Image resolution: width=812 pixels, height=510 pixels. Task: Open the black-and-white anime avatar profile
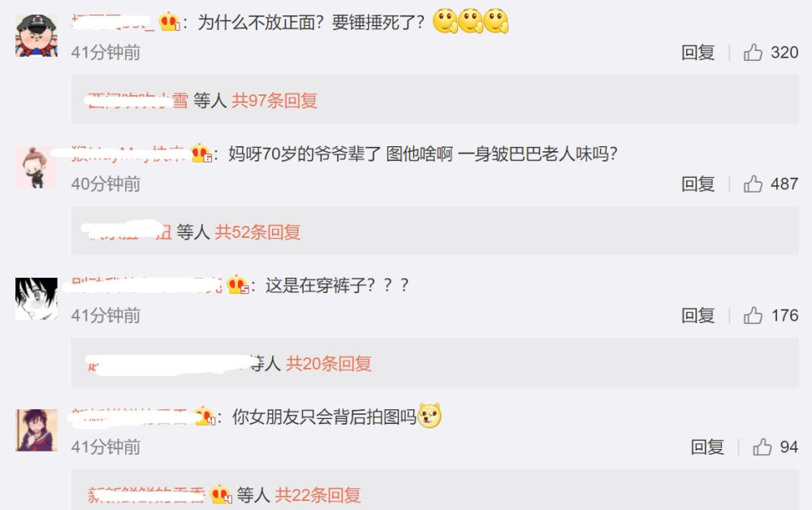point(37,299)
